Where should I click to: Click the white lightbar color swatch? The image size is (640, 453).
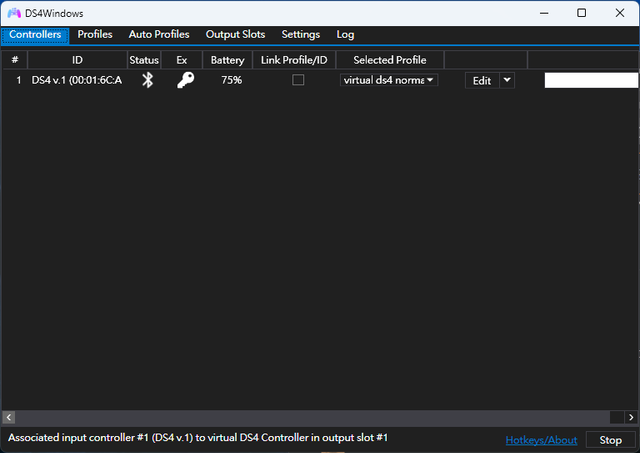(591, 80)
